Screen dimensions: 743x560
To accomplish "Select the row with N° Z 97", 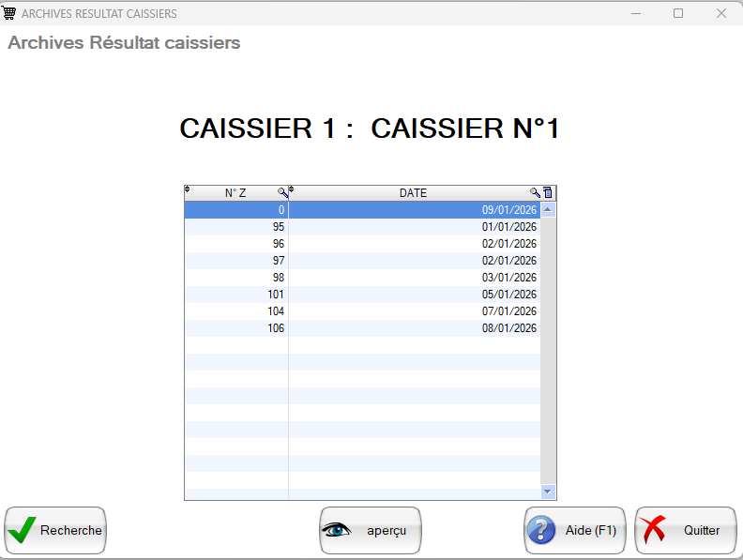I will tap(362, 261).
